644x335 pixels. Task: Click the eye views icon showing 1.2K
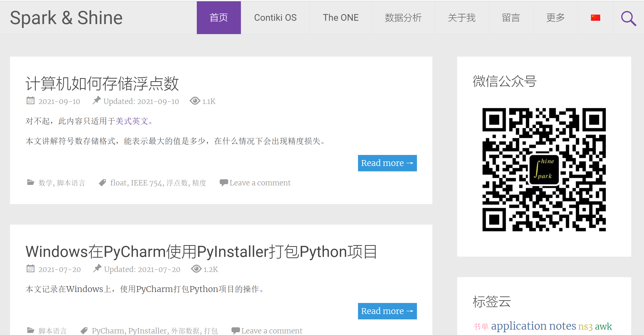(x=196, y=269)
